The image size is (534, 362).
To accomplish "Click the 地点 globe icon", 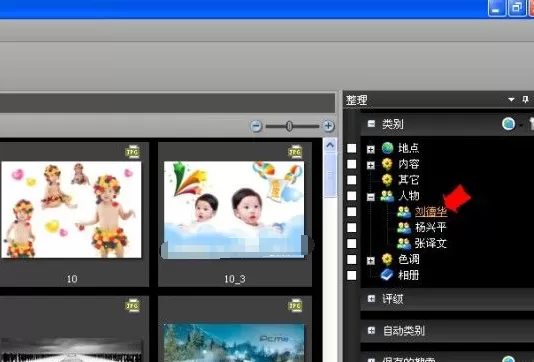I will 387,148.
